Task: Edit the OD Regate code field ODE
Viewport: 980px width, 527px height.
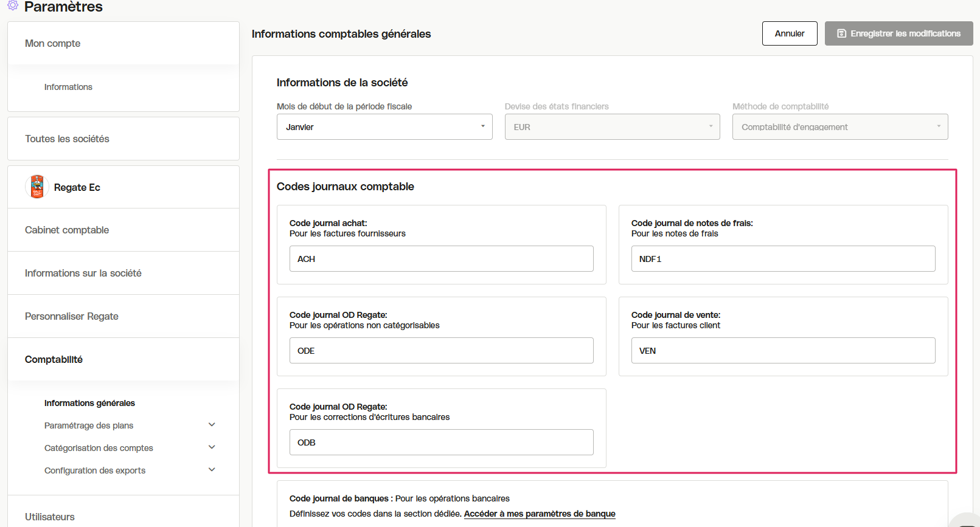Action: (x=442, y=351)
